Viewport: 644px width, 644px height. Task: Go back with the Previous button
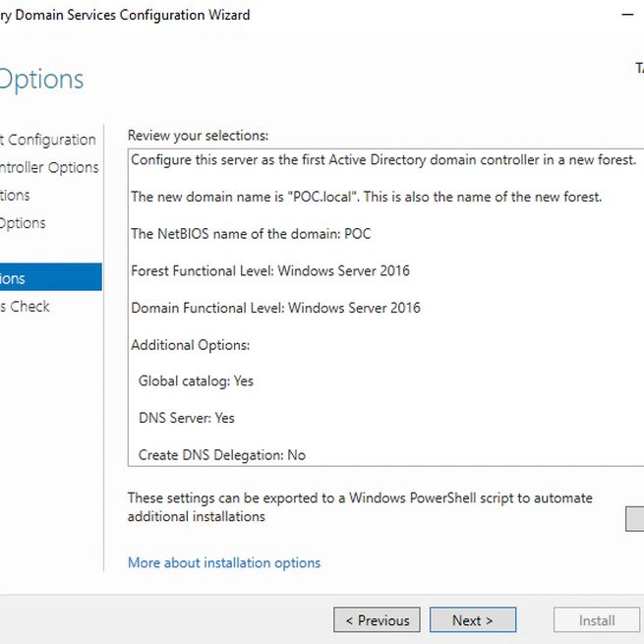click(377, 619)
